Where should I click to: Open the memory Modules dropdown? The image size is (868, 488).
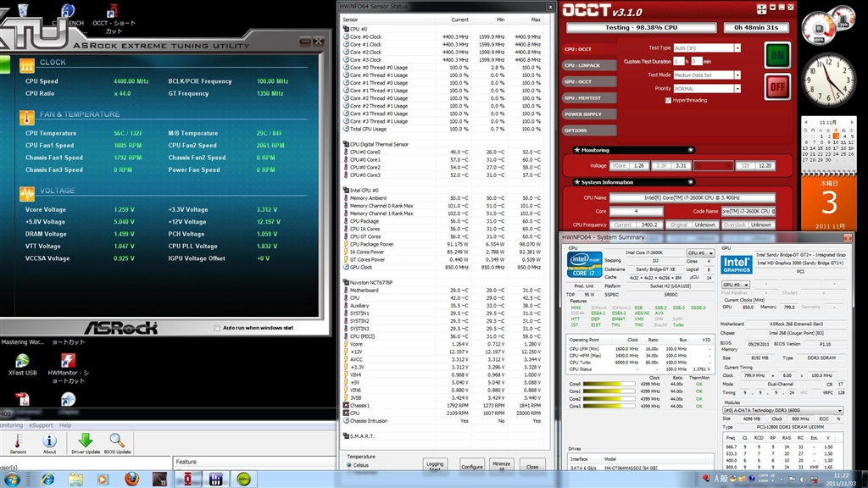(782, 411)
